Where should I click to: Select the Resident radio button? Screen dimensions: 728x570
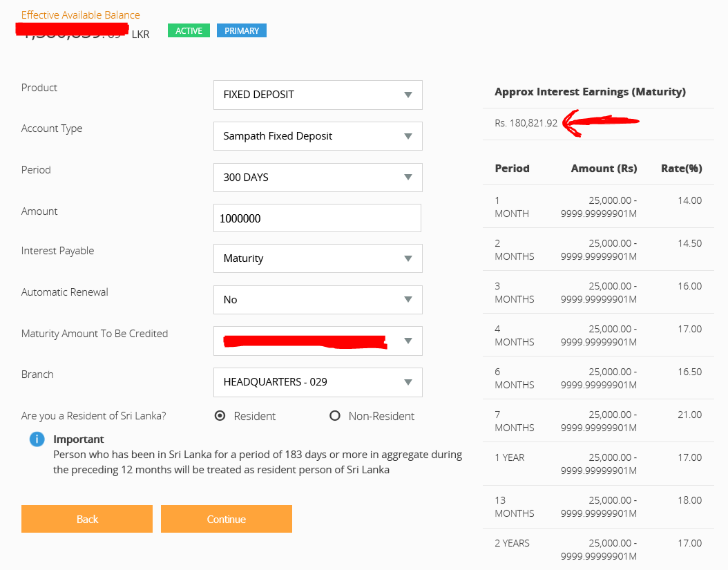coord(220,416)
